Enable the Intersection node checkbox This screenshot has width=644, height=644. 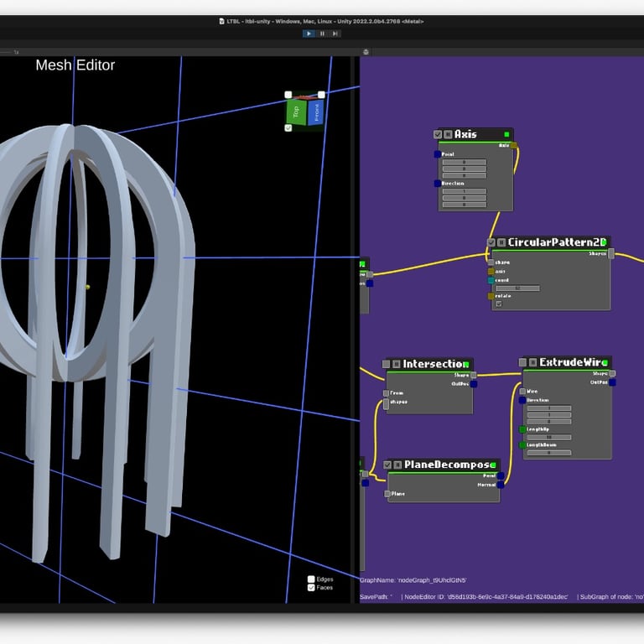pos(387,364)
